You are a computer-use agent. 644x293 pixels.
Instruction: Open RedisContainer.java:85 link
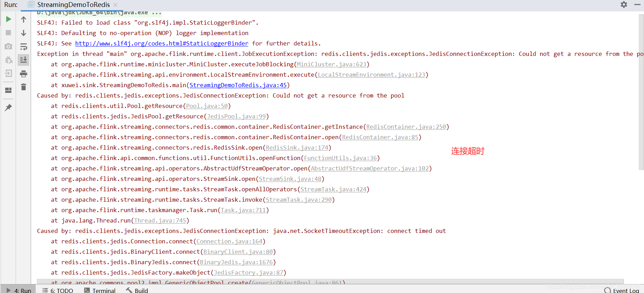pos(380,137)
